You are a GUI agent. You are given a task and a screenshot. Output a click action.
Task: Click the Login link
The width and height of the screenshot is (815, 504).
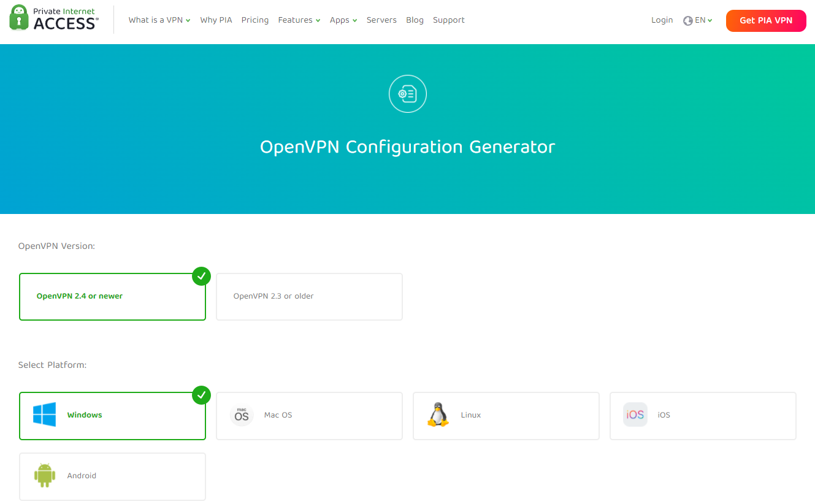[x=662, y=20]
